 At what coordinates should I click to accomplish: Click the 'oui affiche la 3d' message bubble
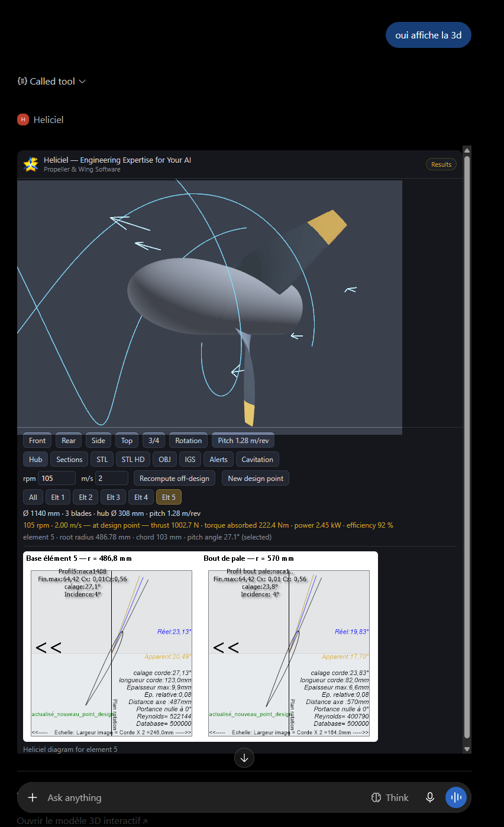tap(429, 35)
